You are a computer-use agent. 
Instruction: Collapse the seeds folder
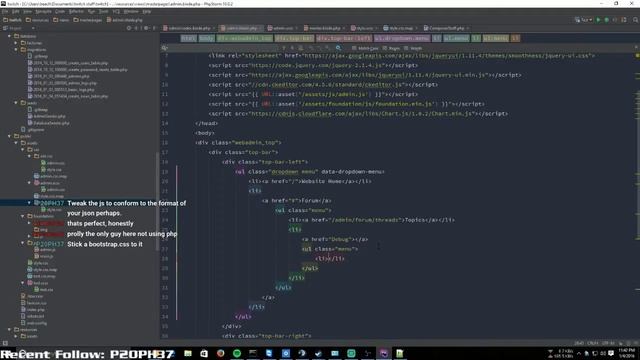click(16, 103)
